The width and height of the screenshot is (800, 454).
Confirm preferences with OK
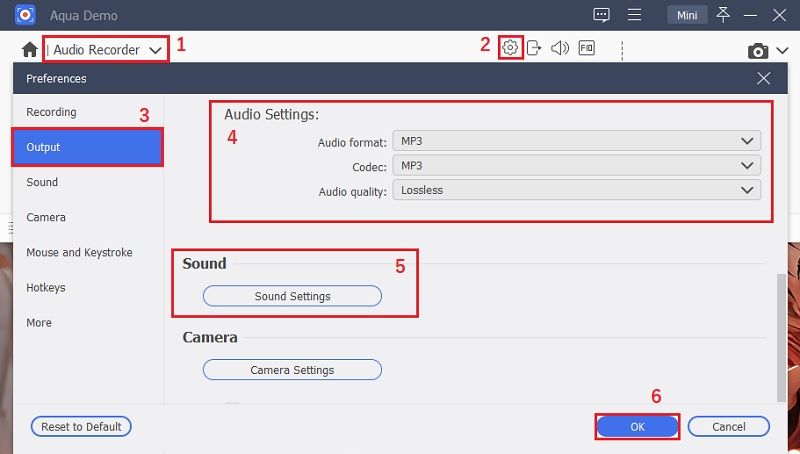point(637,426)
